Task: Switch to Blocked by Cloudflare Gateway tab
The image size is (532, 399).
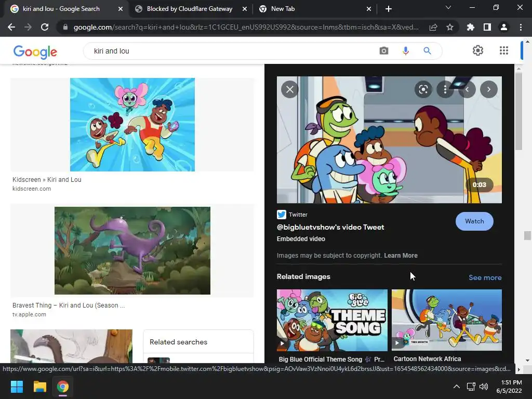Action: 190,9
